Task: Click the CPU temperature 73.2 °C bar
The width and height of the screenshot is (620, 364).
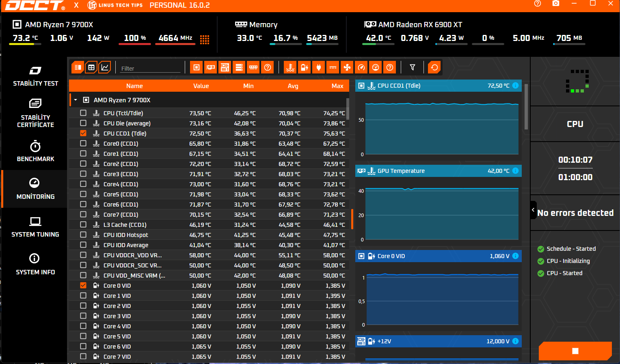Action: (25, 44)
